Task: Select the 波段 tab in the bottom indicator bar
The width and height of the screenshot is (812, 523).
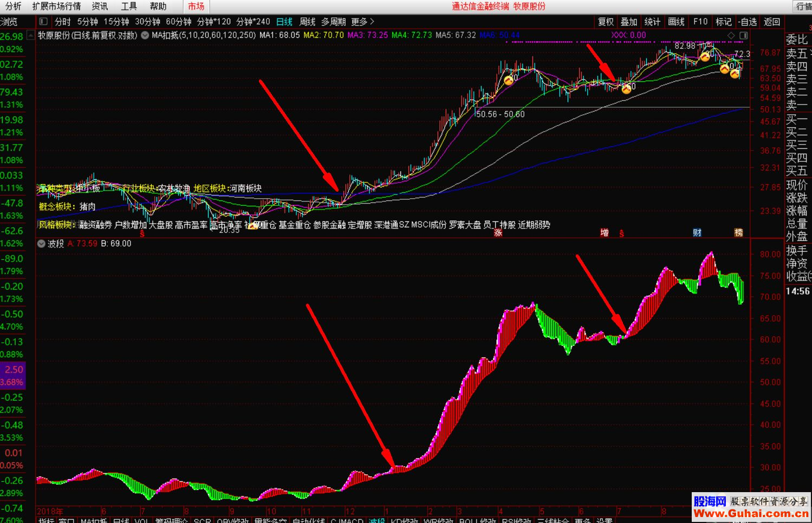Action: coord(376,521)
